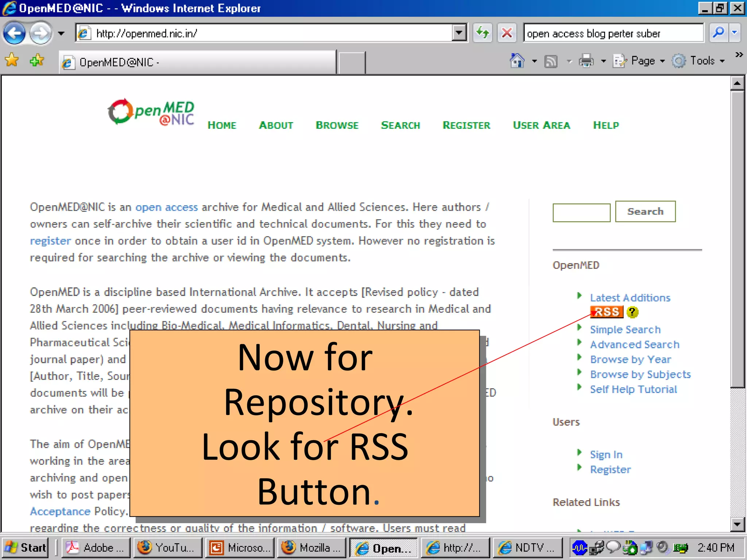
Task: Click the red Stop loading icon
Action: (x=507, y=33)
